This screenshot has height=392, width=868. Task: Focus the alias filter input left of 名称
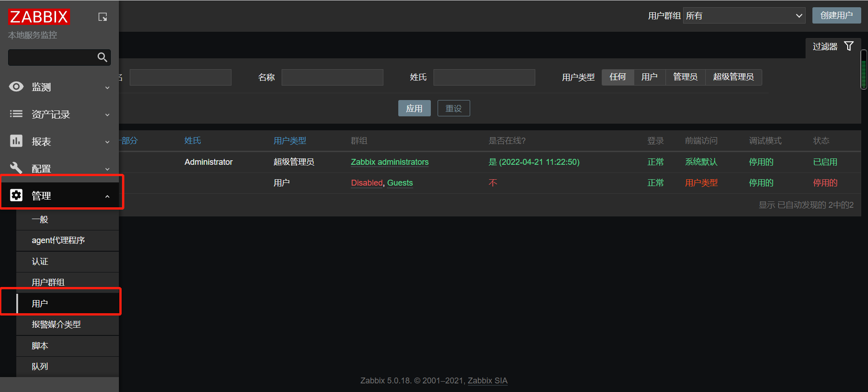(180, 77)
